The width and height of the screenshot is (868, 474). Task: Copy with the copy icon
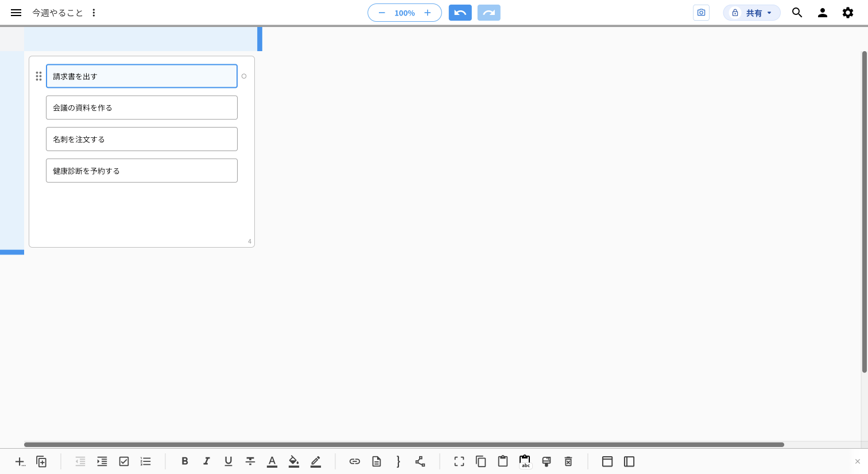[x=481, y=461]
